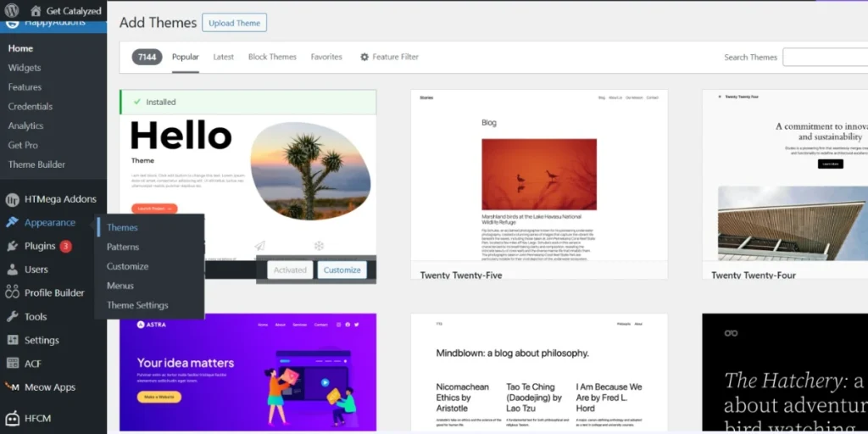
Task: Switch to the Popular themes tab
Action: pyautogui.click(x=186, y=57)
